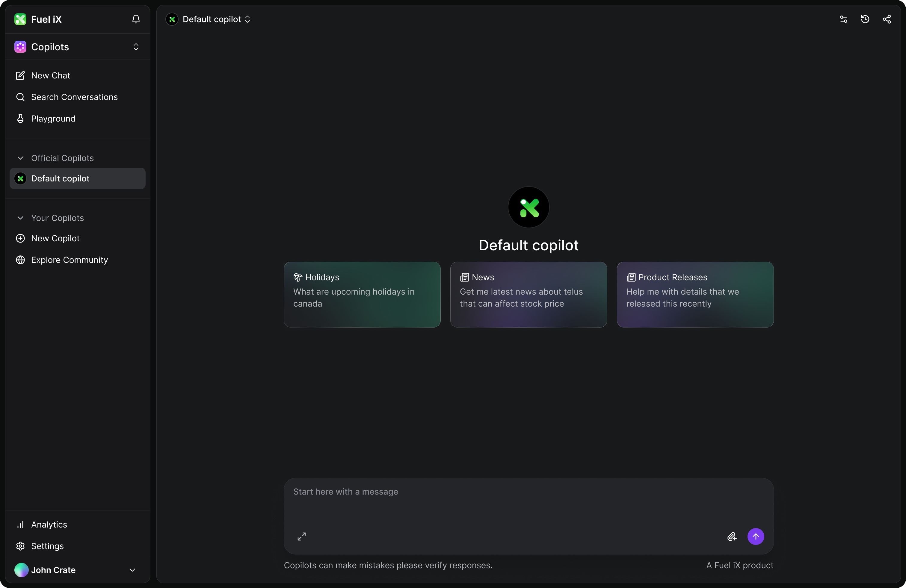Image resolution: width=906 pixels, height=588 pixels.
Task: Click the large Default copilot logo
Action: click(x=529, y=207)
